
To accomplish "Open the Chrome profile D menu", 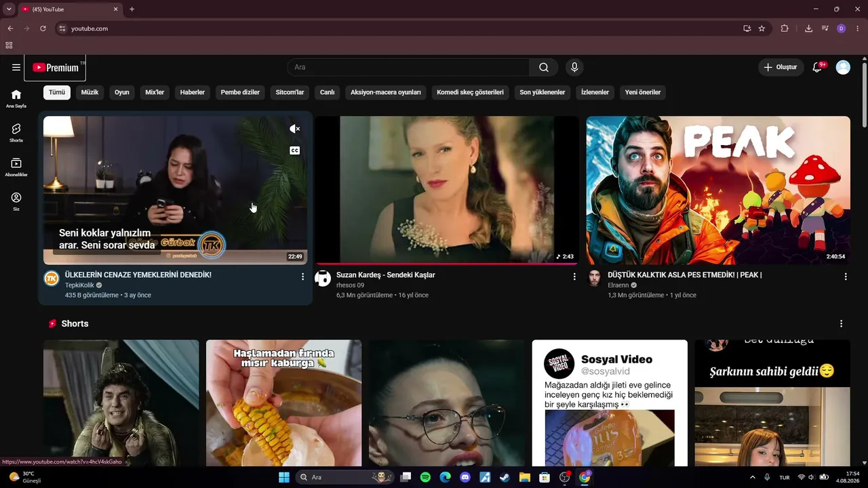I will click(842, 28).
